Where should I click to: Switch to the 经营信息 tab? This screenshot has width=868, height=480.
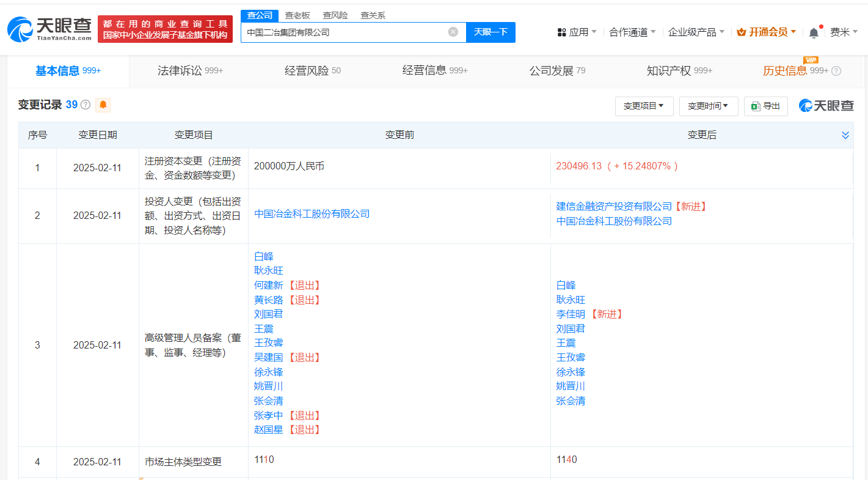click(x=435, y=71)
